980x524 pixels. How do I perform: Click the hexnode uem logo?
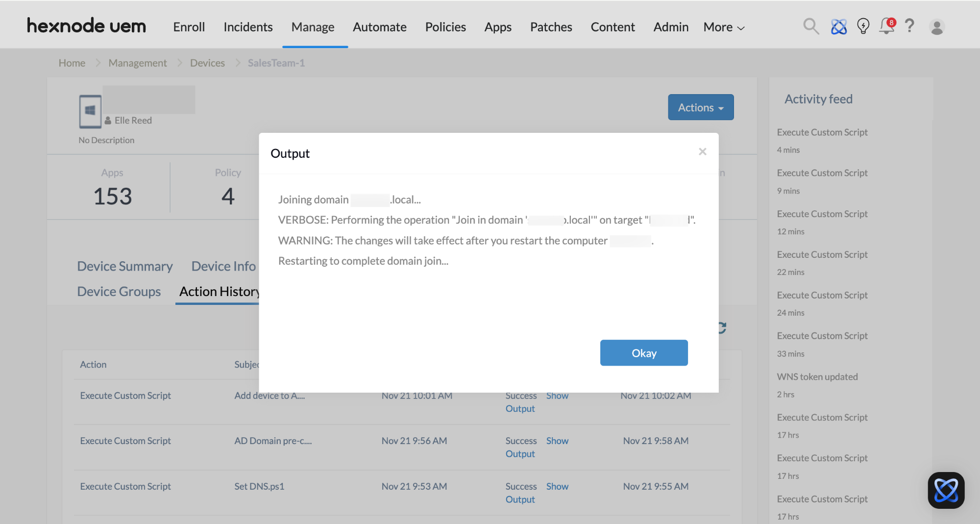86,26
